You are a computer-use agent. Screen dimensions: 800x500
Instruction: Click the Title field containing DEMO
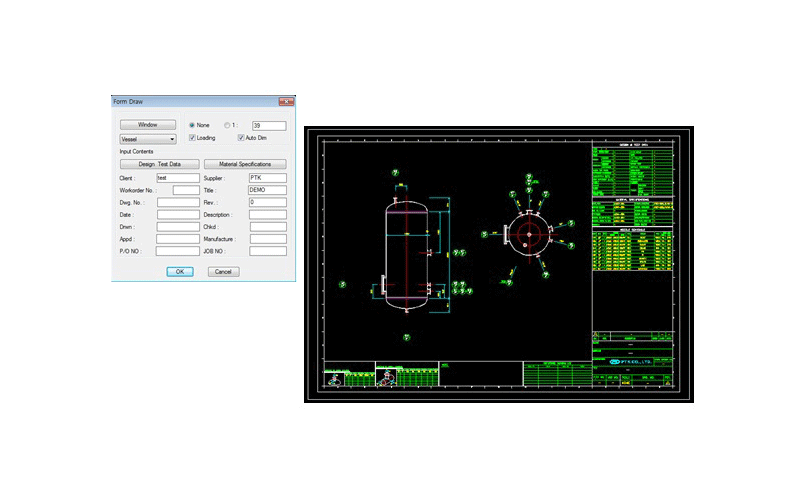coord(267,190)
